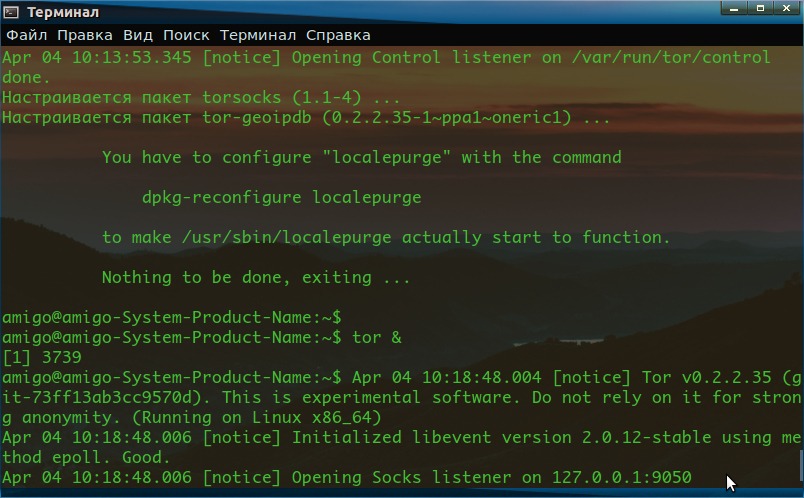
Task: Click 'thod epoll. Good.' line
Action: (86, 457)
